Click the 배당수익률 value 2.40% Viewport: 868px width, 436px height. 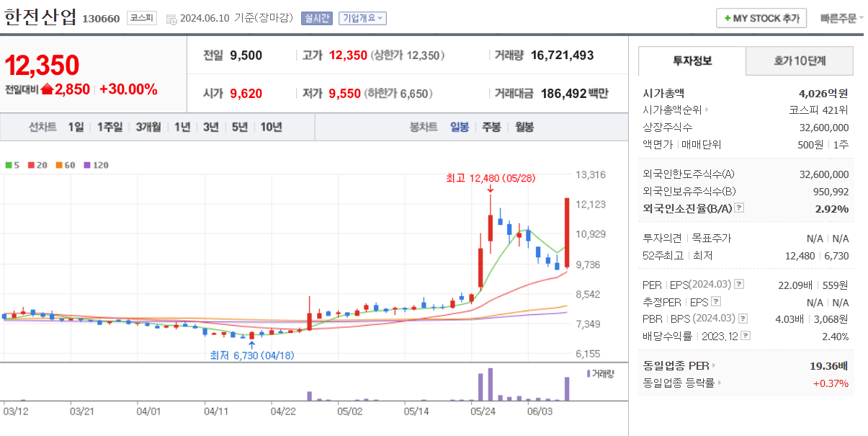tap(835, 336)
